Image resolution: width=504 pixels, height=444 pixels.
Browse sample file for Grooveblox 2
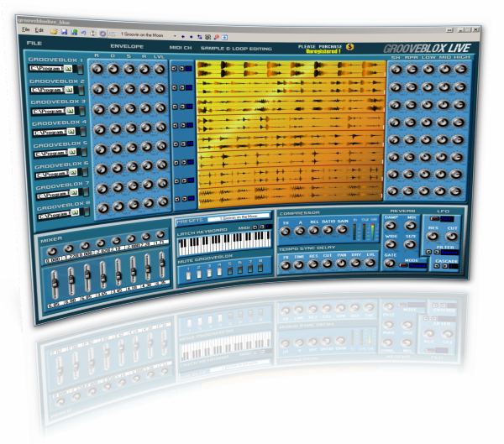[x=69, y=90]
